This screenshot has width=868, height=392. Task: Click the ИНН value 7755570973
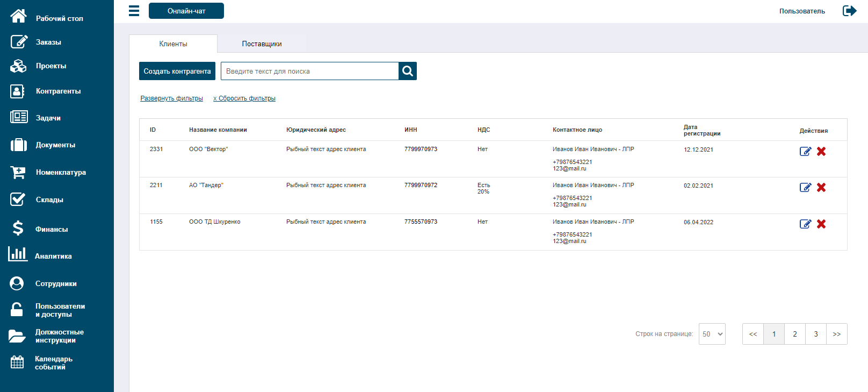tap(421, 222)
